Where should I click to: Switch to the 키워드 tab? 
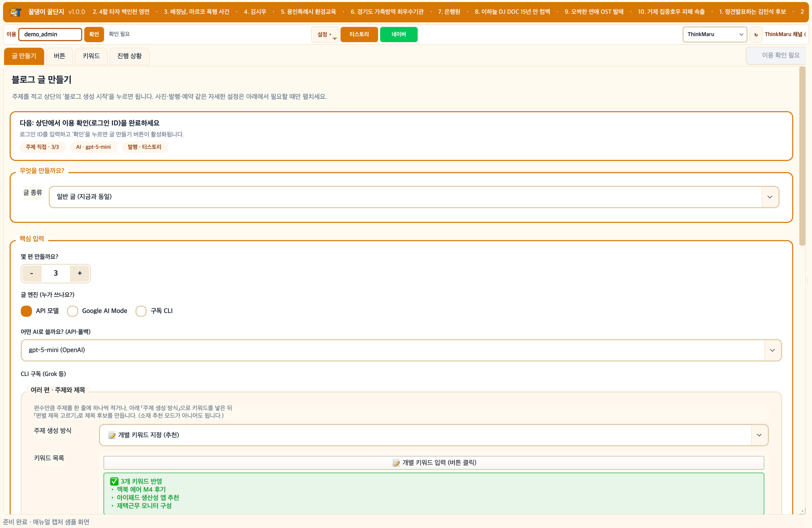pos(91,56)
